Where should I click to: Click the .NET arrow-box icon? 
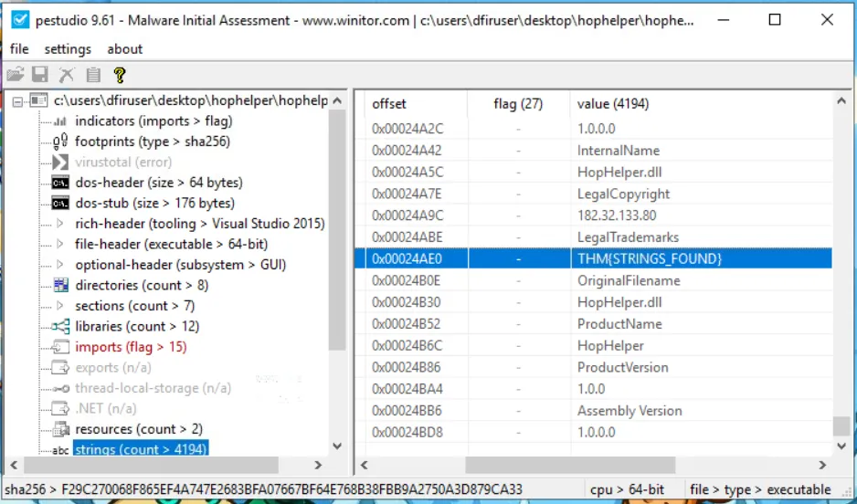point(60,408)
